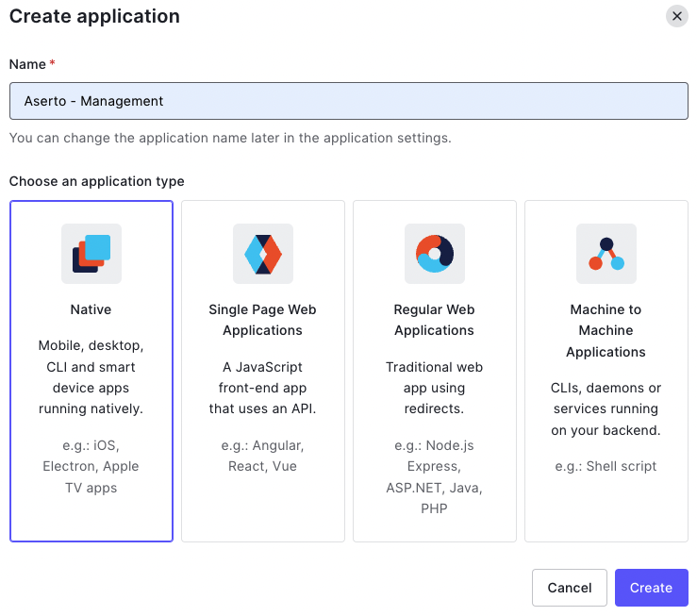Click the Native app layered squares icon
This screenshot has height=616, width=697.
pos(91,254)
